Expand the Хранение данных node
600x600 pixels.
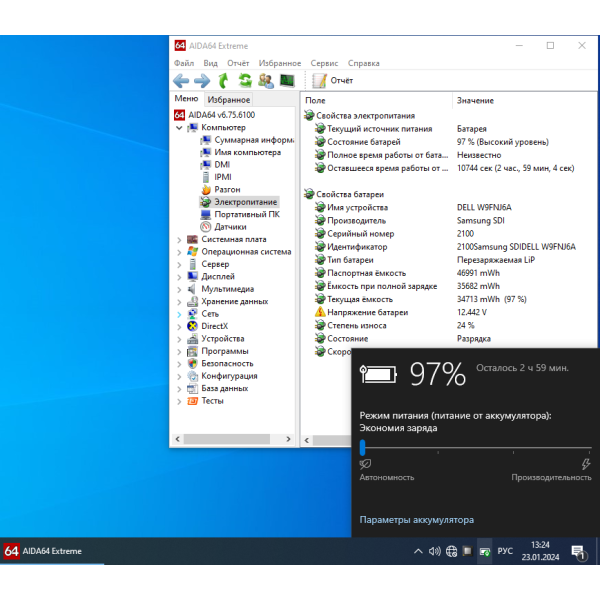pos(179,302)
